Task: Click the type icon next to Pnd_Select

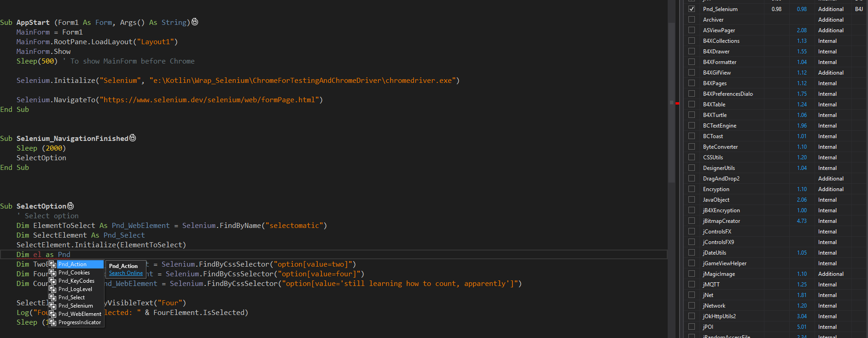Action: tap(52, 297)
